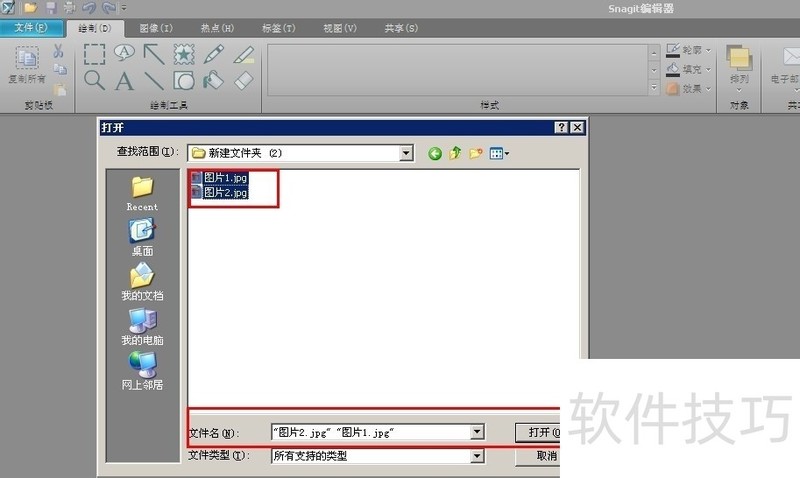
Task: Select the highlighter tool
Action: tap(244, 54)
